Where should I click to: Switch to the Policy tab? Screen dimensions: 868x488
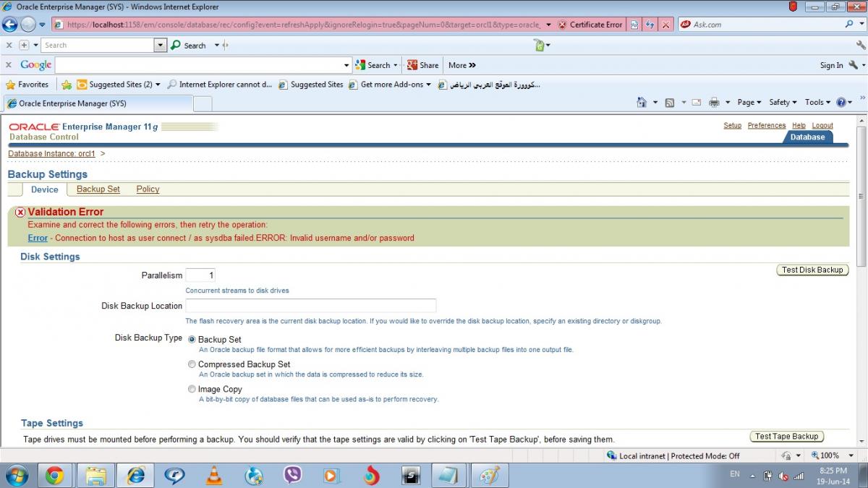coord(148,189)
